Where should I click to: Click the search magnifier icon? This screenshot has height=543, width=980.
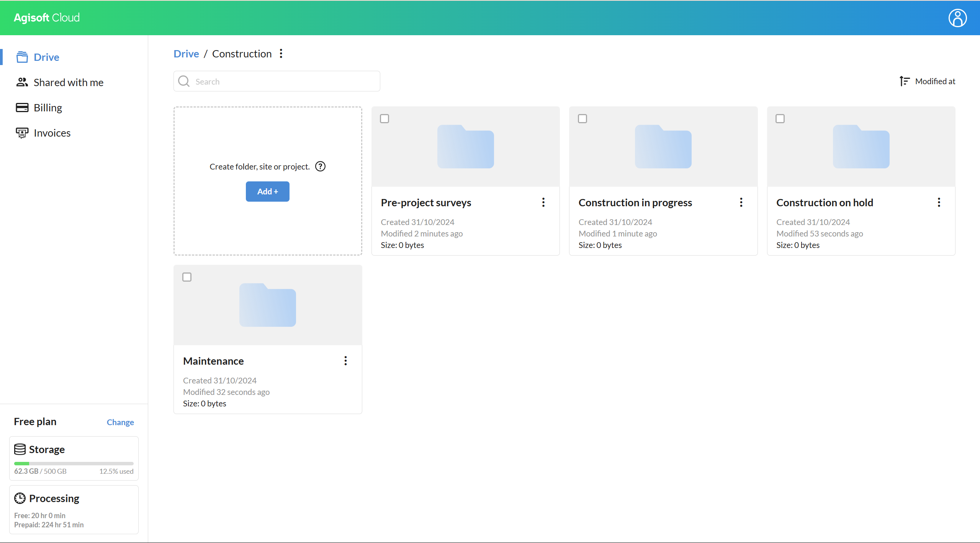(184, 81)
